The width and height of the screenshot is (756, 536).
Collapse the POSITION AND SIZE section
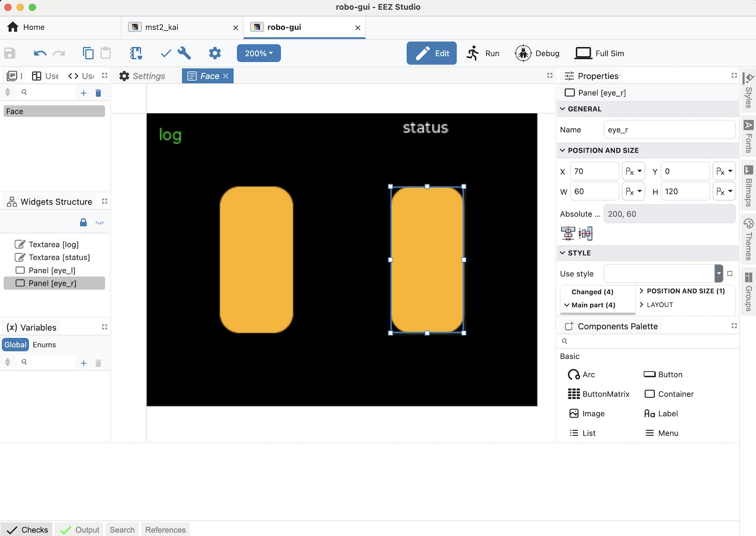pyautogui.click(x=563, y=150)
